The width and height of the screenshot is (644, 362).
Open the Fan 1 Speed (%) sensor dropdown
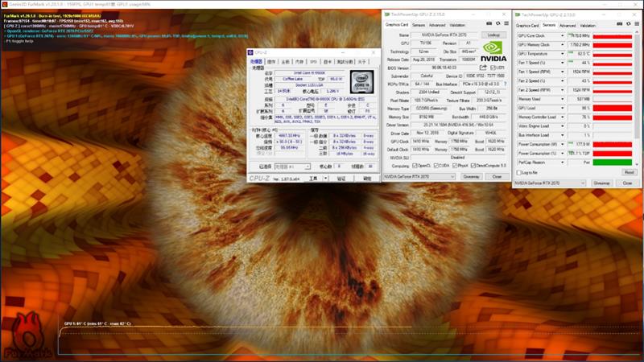click(x=562, y=63)
